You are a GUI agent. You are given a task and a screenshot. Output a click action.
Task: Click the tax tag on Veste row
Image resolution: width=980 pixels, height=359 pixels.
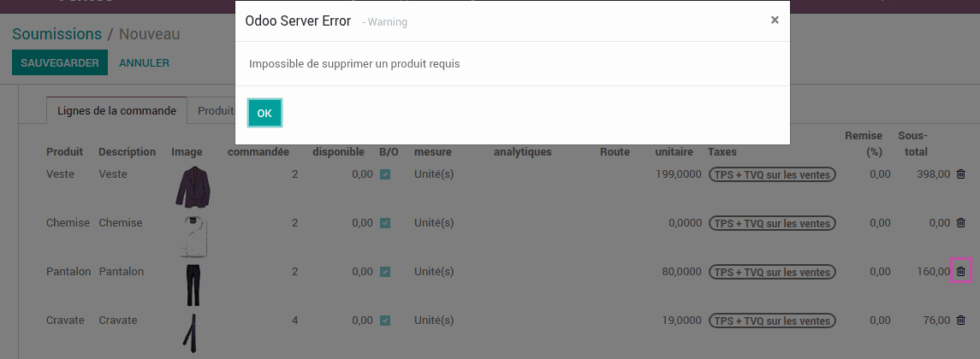(772, 175)
